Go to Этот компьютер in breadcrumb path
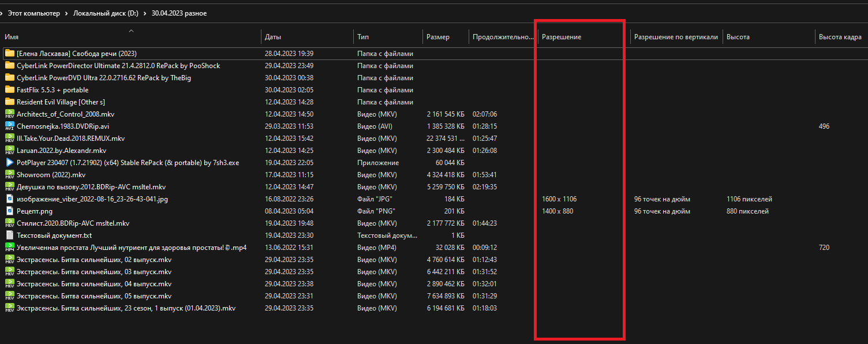 point(33,13)
